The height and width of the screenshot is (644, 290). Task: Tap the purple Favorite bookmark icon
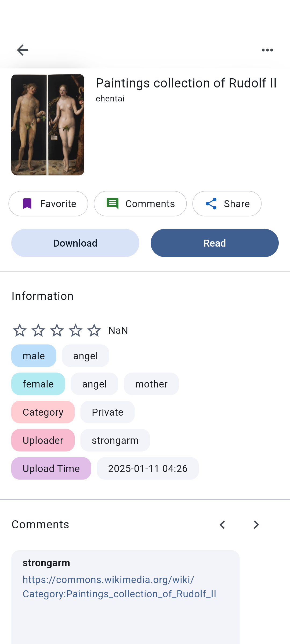pyautogui.click(x=27, y=204)
